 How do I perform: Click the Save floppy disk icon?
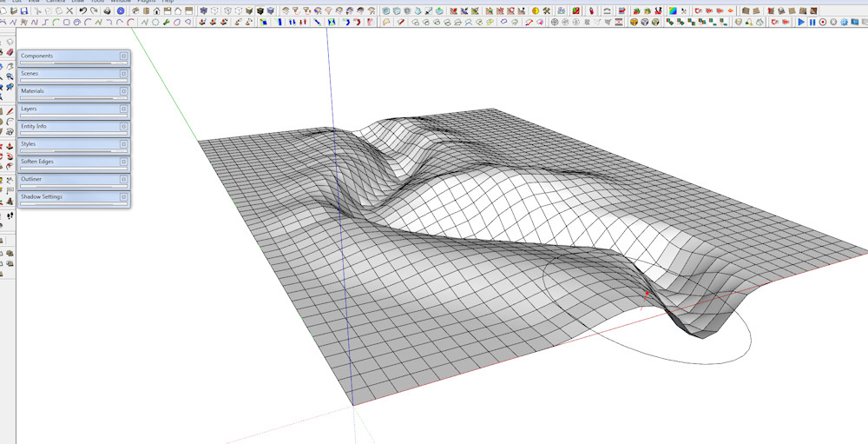click(x=24, y=10)
